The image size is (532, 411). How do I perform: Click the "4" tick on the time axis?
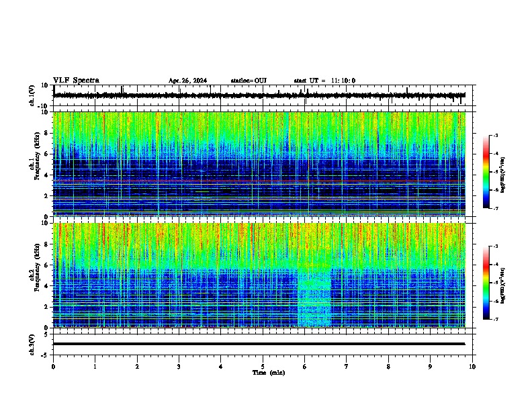221,367
